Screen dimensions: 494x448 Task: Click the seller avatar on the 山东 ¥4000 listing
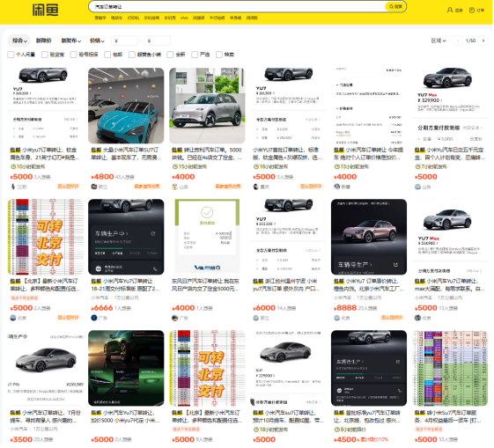pyautogui.click(x=175, y=187)
